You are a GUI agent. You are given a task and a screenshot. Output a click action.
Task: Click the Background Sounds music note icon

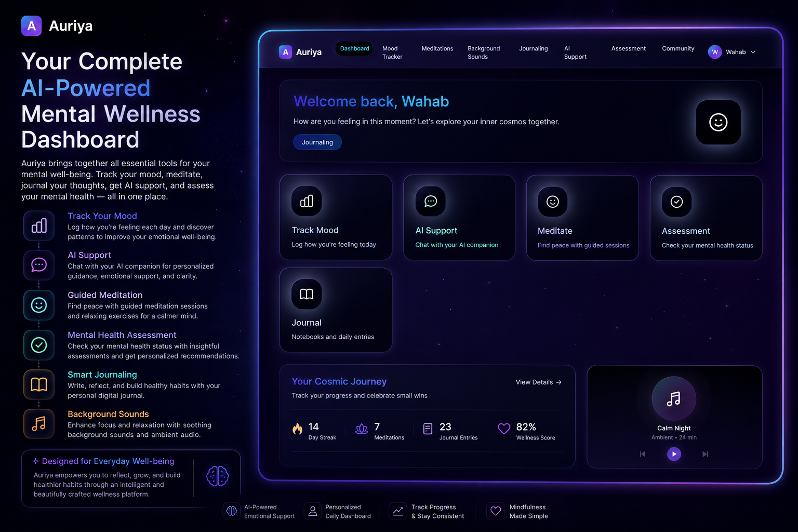click(39, 424)
